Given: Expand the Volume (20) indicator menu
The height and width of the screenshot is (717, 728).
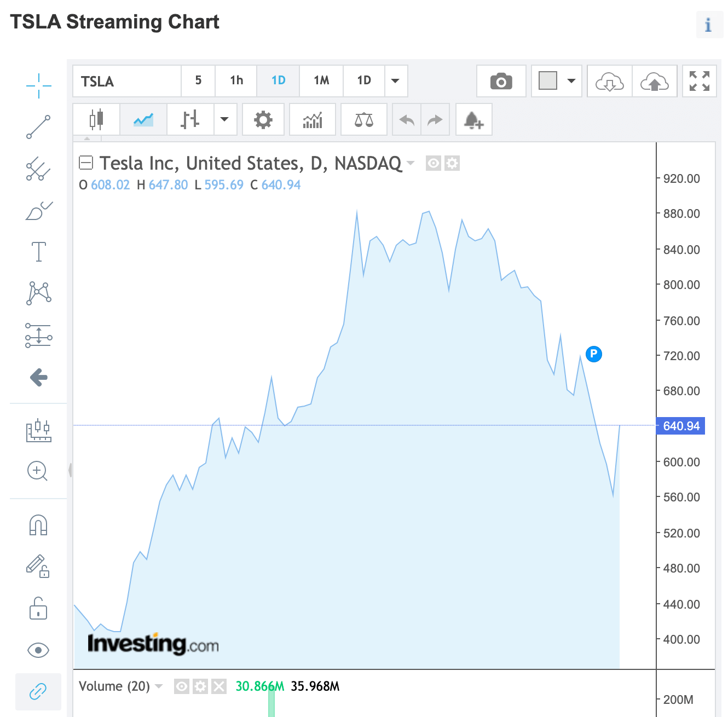Looking at the screenshot, I should (159, 686).
